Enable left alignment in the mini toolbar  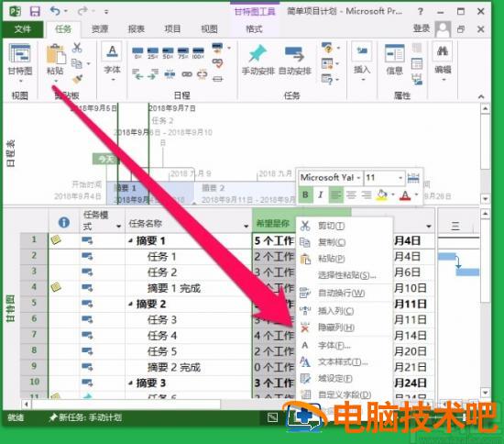point(335,194)
